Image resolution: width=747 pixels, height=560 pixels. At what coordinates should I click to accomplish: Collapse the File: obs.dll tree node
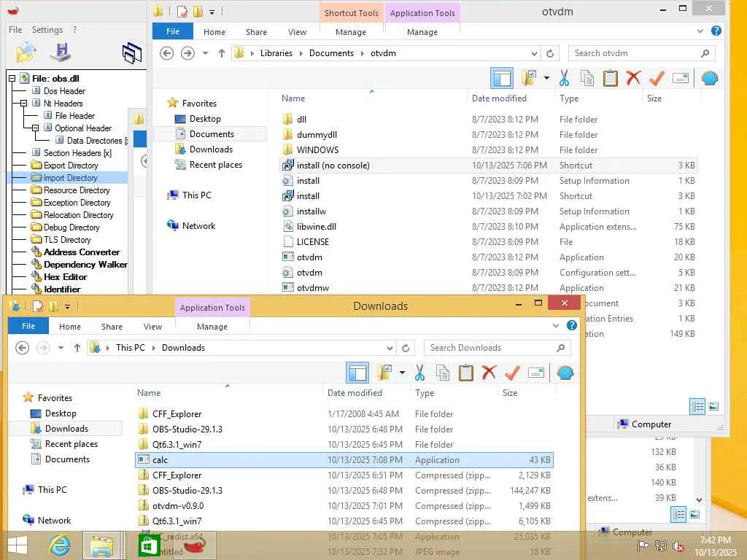point(12,79)
